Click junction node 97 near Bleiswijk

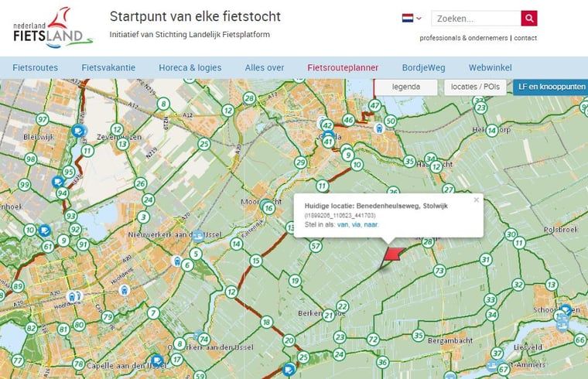(x=43, y=119)
